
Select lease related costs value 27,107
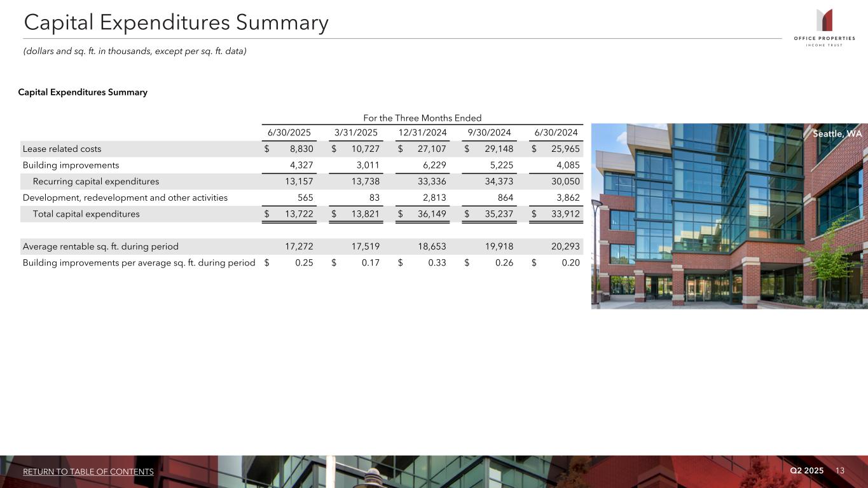click(x=432, y=149)
